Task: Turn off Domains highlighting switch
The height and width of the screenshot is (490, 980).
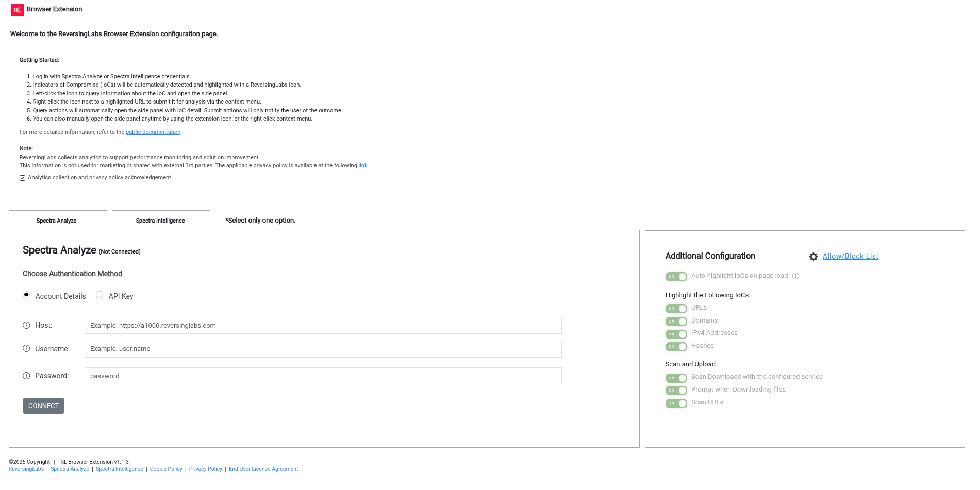Action: coord(676,322)
